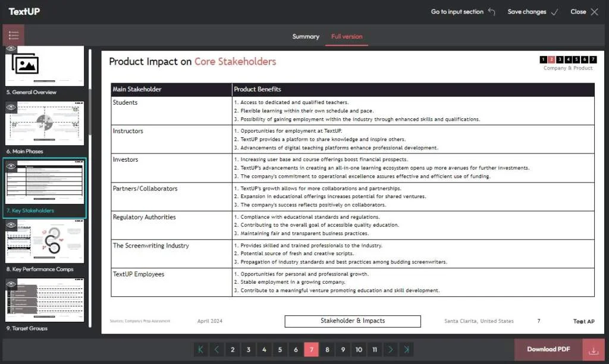Click the Investors table cell
Screen dimensions: 609x364
click(171, 168)
